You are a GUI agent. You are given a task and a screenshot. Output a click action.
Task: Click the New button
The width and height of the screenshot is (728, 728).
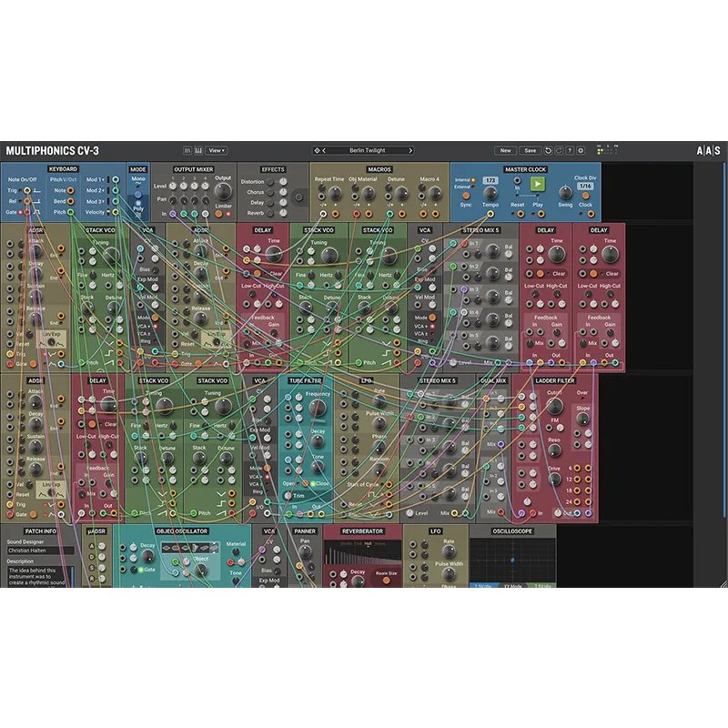tap(506, 150)
